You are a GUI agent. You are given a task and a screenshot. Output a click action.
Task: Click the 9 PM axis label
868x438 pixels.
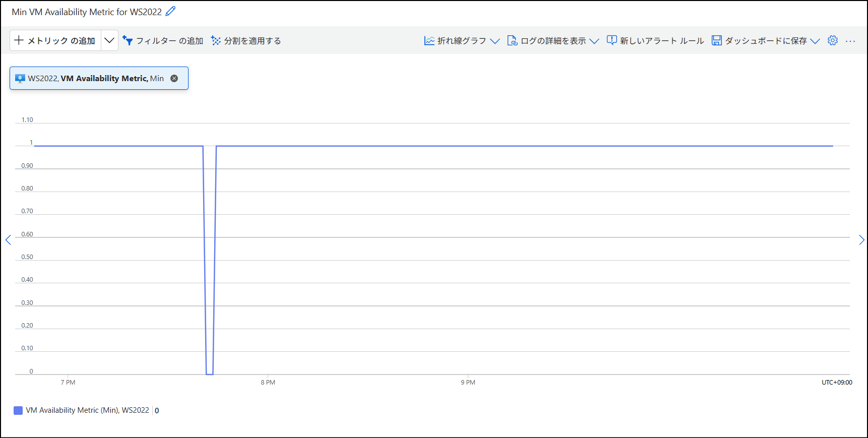(x=468, y=383)
